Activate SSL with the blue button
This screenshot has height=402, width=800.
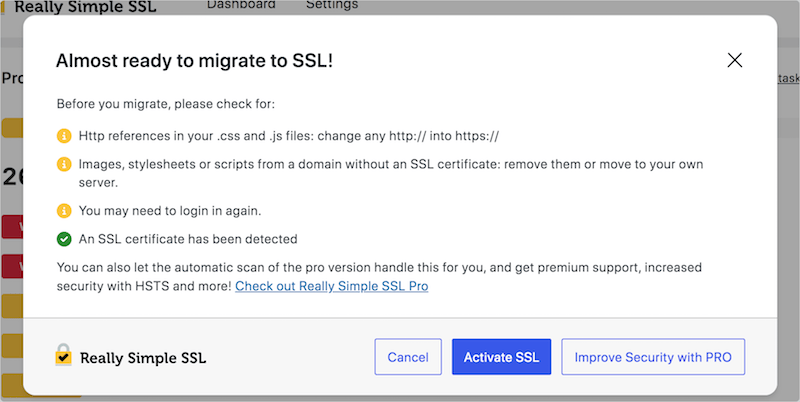tap(501, 357)
